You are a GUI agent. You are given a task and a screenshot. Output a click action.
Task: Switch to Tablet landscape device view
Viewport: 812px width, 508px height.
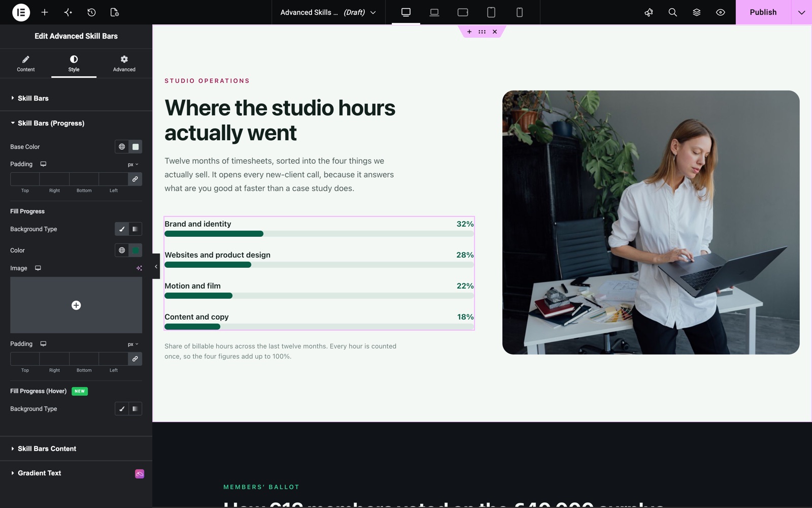tap(463, 12)
